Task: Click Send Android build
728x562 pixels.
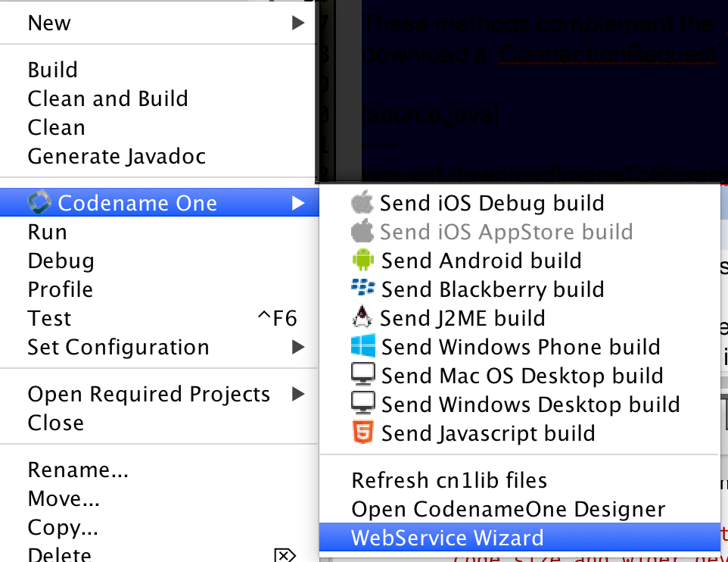Action: 481,261
